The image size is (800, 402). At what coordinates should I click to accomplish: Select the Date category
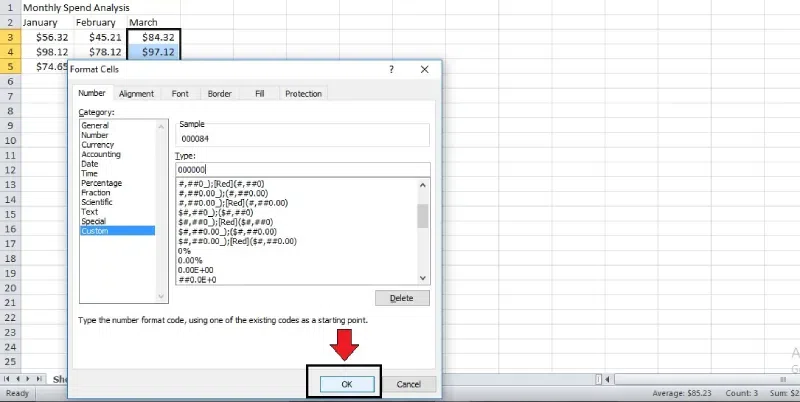[89, 164]
